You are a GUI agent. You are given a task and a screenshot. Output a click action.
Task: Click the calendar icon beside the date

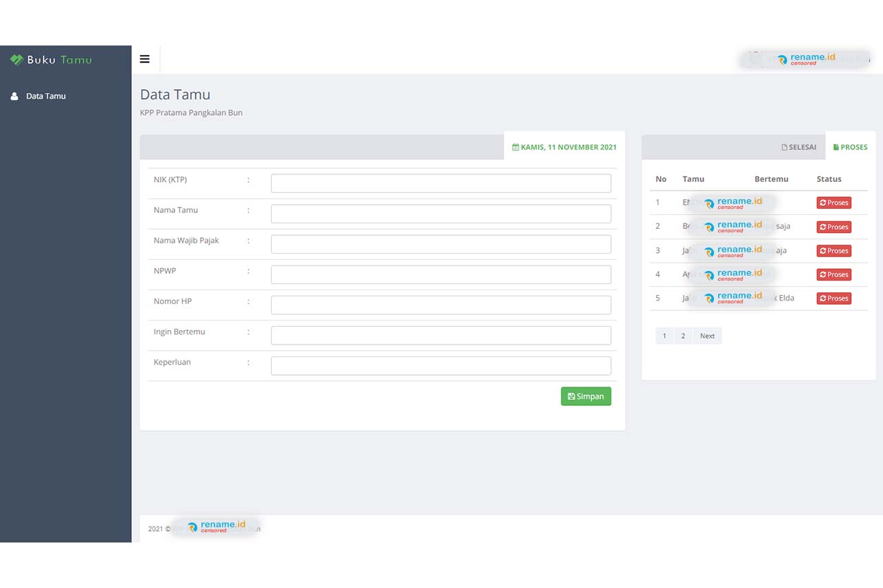(515, 147)
